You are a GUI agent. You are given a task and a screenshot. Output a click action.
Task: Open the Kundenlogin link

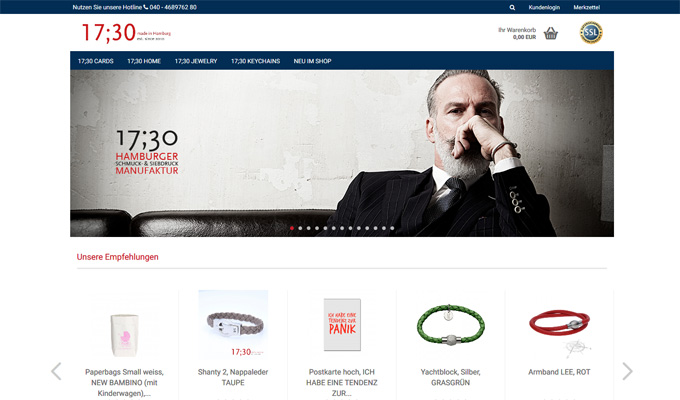544,7
